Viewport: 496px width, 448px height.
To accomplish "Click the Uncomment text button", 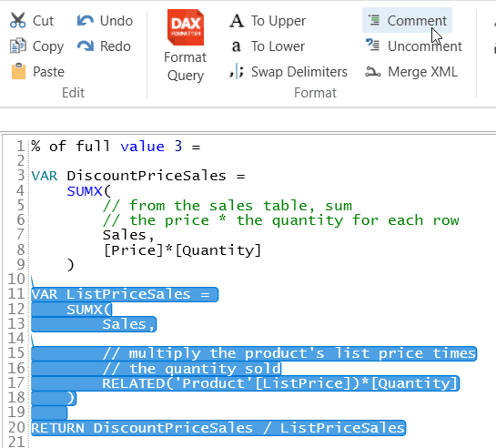I will coord(425,46).
